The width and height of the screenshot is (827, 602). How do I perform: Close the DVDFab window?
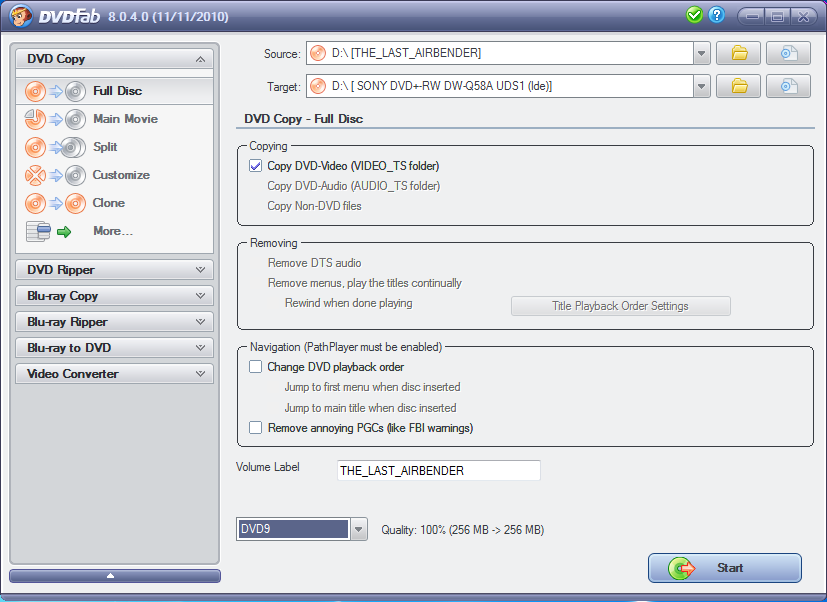(803, 16)
